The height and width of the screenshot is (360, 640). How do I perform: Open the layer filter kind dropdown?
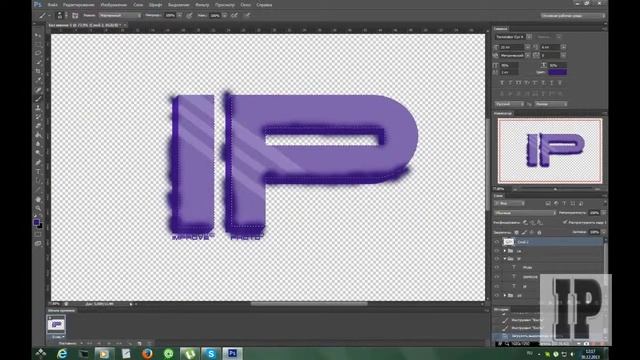click(509, 203)
